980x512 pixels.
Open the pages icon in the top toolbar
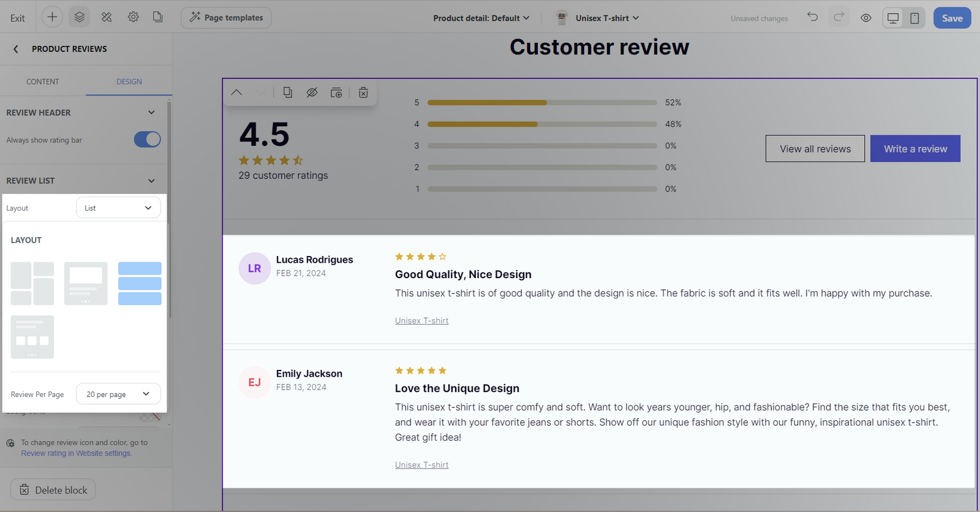(157, 17)
